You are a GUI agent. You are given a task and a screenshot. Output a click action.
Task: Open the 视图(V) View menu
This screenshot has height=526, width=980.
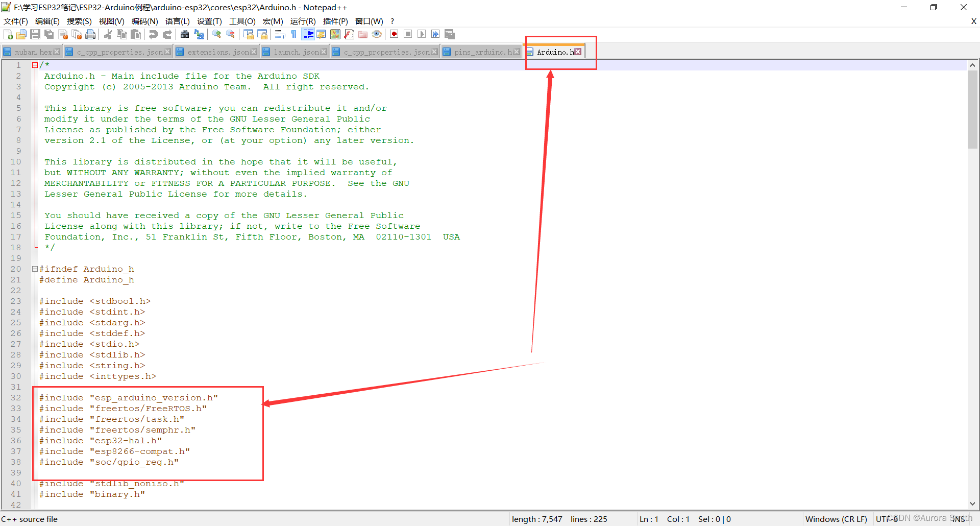click(112, 21)
